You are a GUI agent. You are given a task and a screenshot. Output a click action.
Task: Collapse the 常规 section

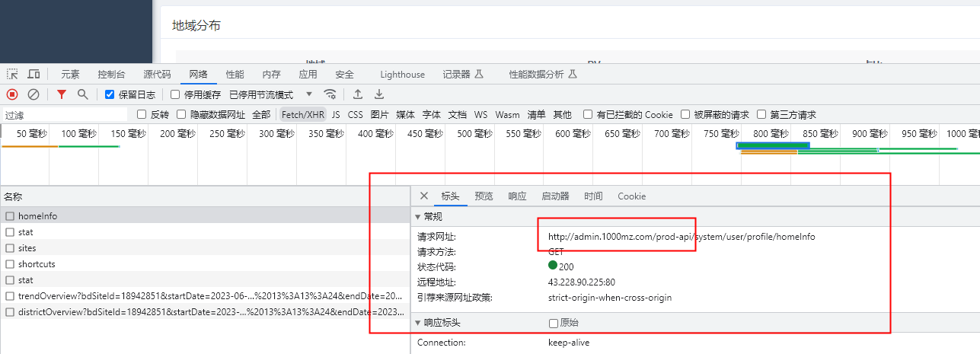pyautogui.click(x=418, y=217)
